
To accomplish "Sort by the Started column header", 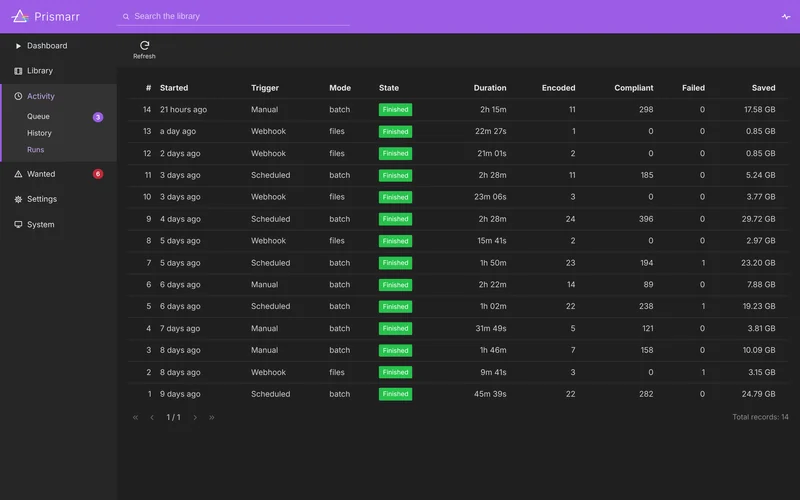I will (x=174, y=88).
